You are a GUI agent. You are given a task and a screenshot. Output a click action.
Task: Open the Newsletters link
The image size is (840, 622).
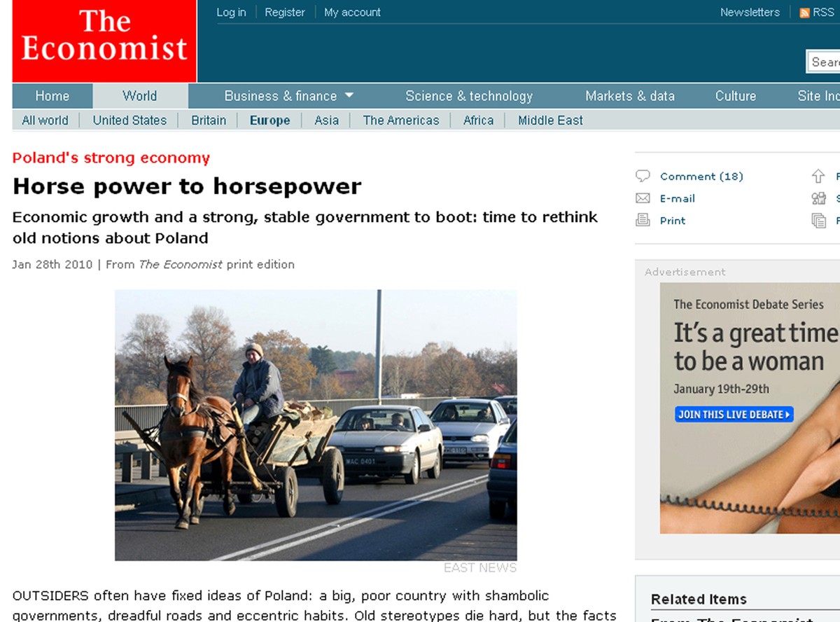coord(750,13)
